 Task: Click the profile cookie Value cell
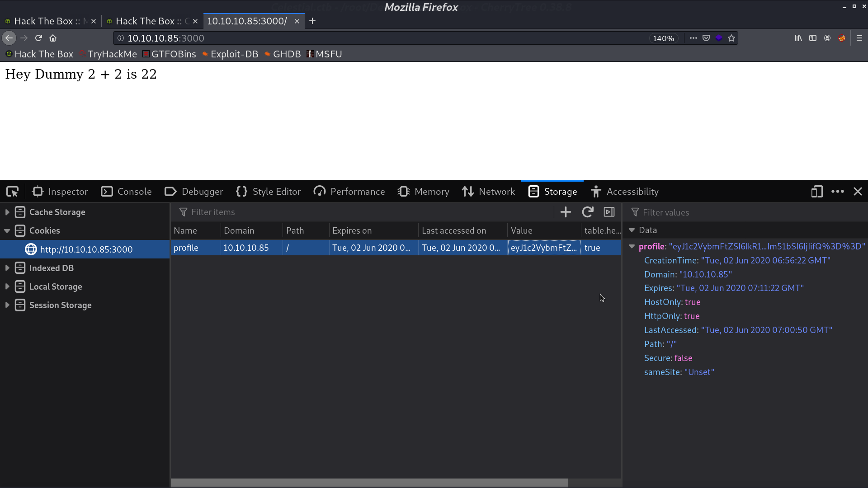[544, 248]
